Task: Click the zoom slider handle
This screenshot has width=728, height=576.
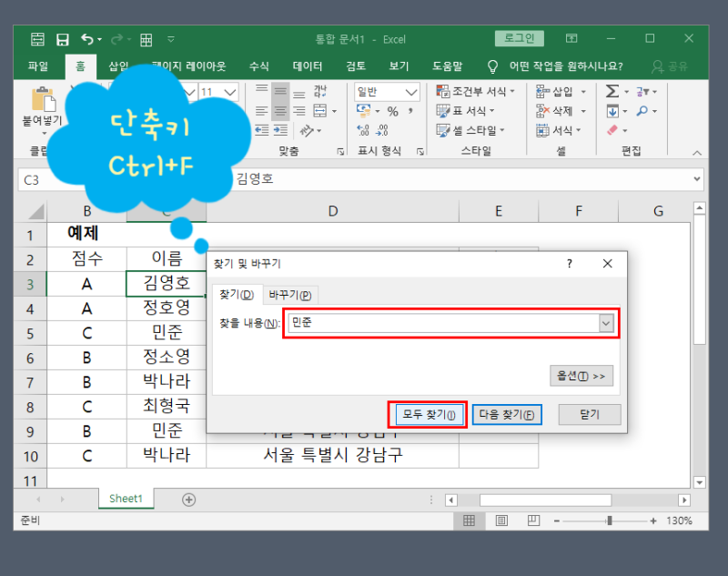Action: point(609,520)
